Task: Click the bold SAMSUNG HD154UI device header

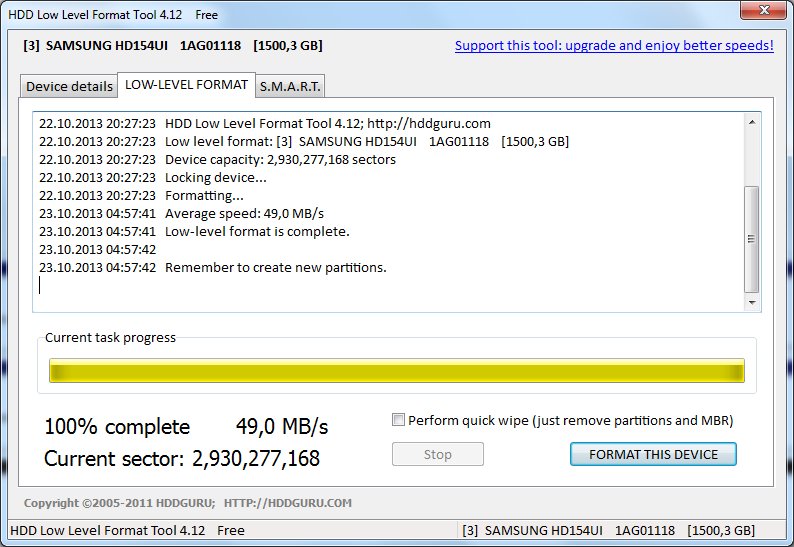Action: (173, 46)
